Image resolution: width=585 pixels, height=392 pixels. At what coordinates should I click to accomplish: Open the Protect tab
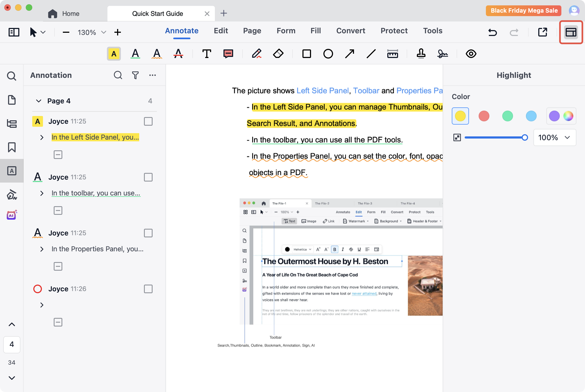[394, 31]
